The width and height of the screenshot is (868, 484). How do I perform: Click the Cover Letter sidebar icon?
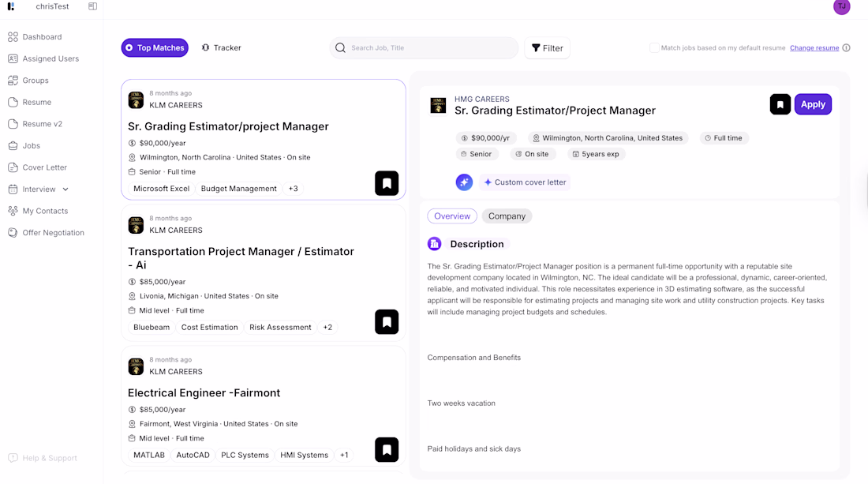[x=13, y=167]
